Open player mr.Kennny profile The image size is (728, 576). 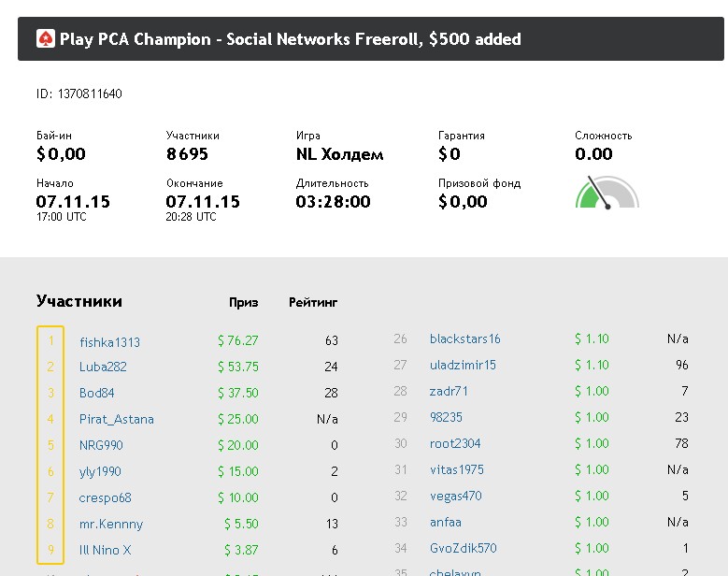point(111,524)
